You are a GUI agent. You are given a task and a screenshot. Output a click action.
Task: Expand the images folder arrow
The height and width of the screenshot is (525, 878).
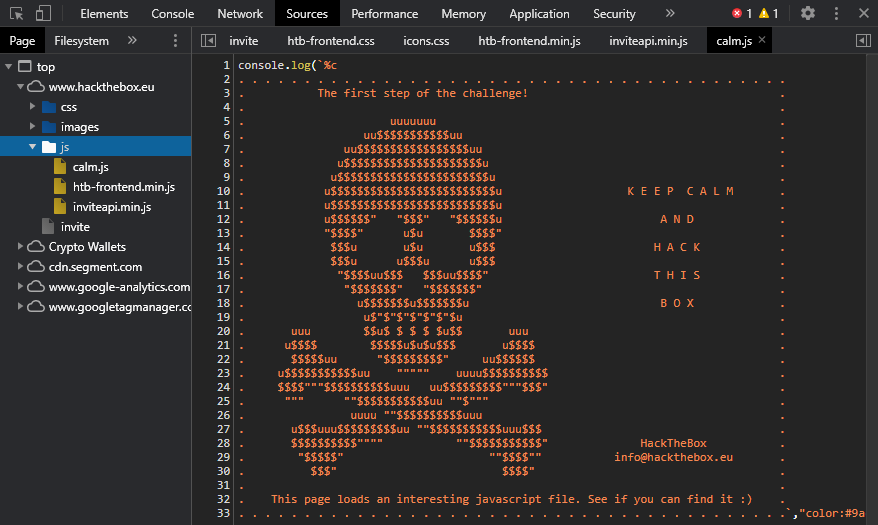32,126
